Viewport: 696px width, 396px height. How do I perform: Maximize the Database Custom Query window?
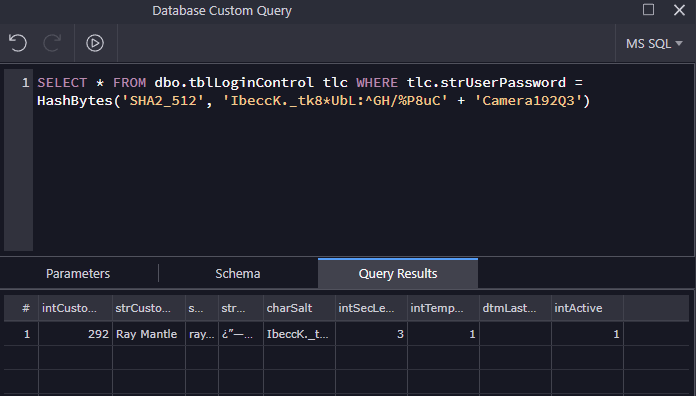649,10
